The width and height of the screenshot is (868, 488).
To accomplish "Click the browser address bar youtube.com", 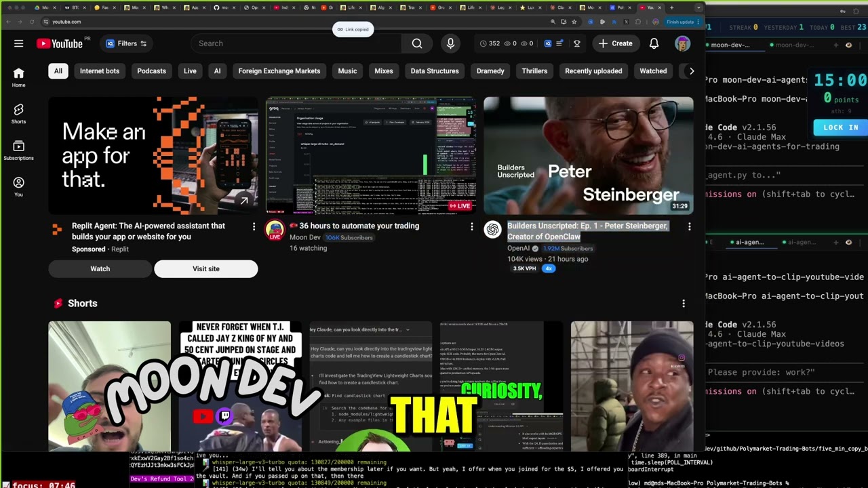I will click(66, 22).
